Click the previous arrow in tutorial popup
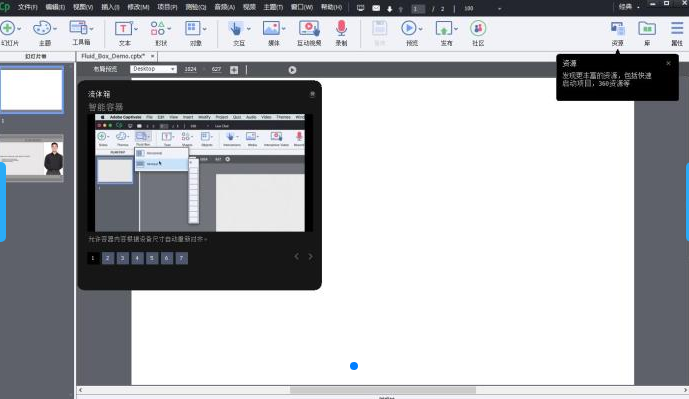The width and height of the screenshot is (689, 399). [297, 257]
